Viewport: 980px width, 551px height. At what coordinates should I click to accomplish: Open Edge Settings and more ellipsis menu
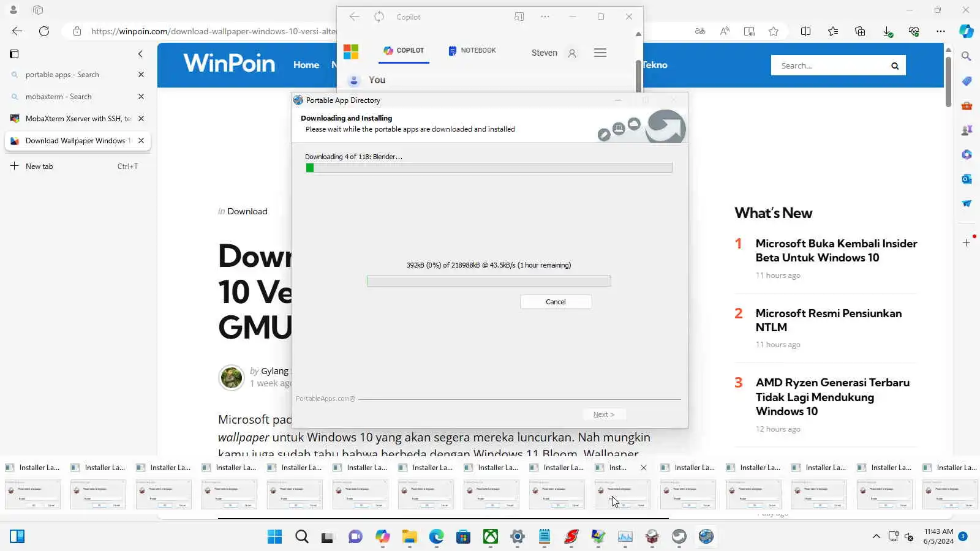click(x=941, y=31)
